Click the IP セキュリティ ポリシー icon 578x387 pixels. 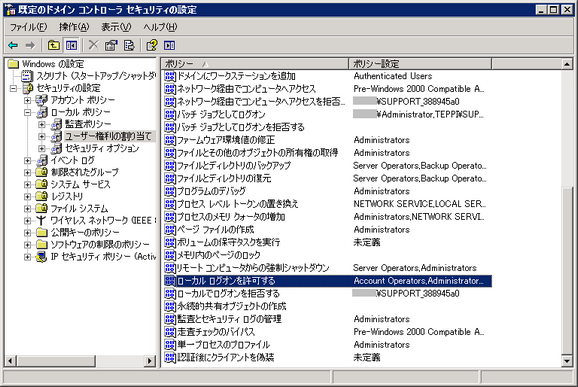(x=41, y=257)
